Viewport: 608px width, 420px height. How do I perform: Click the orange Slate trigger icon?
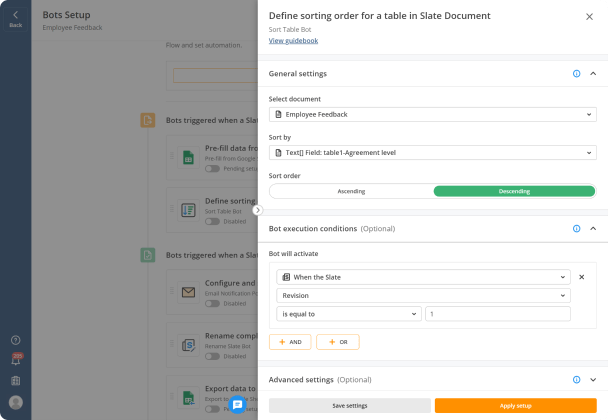click(148, 120)
